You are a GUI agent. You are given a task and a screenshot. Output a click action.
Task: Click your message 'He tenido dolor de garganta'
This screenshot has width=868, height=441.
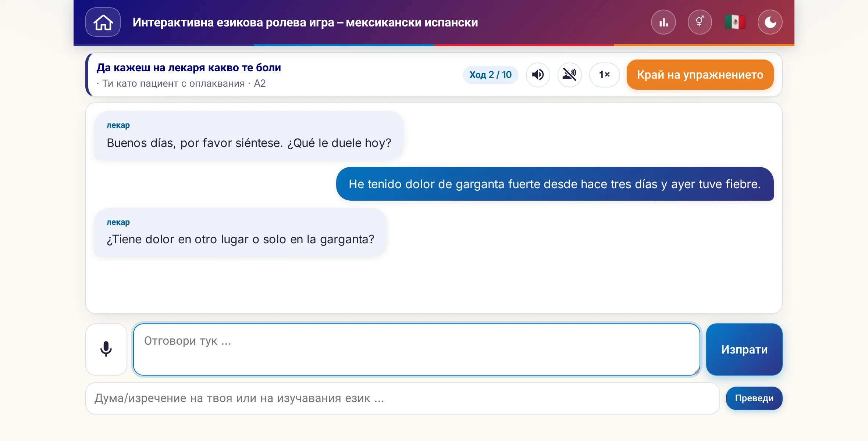(555, 184)
